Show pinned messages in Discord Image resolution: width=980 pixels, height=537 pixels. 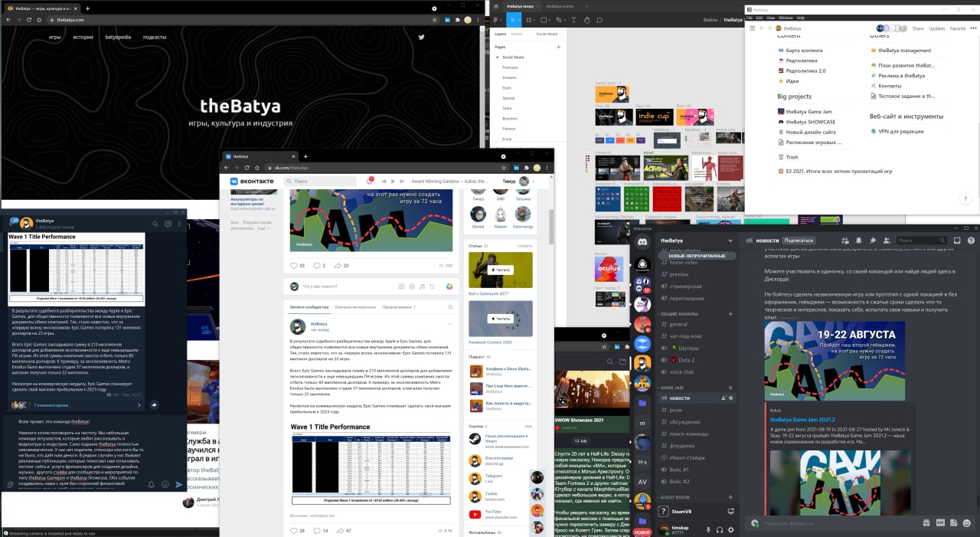click(x=872, y=241)
